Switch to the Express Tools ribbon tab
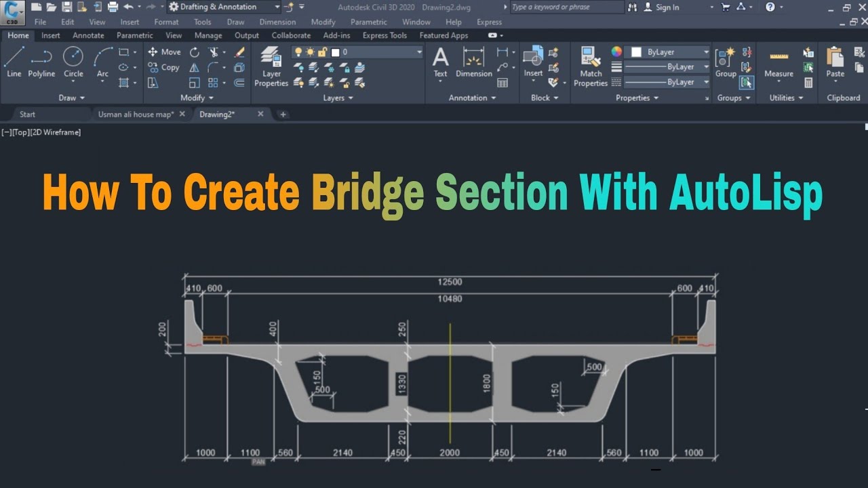 pos(384,35)
